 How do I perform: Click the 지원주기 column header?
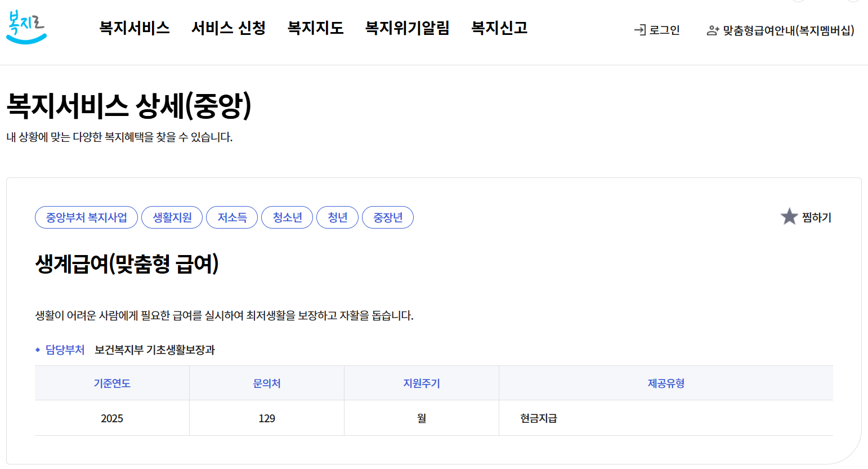[x=422, y=383]
